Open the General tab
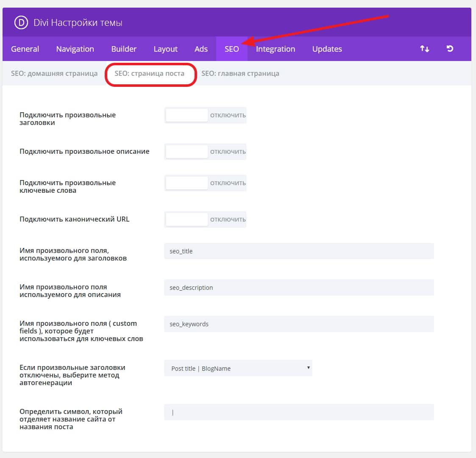476x458 pixels. pos(25,49)
